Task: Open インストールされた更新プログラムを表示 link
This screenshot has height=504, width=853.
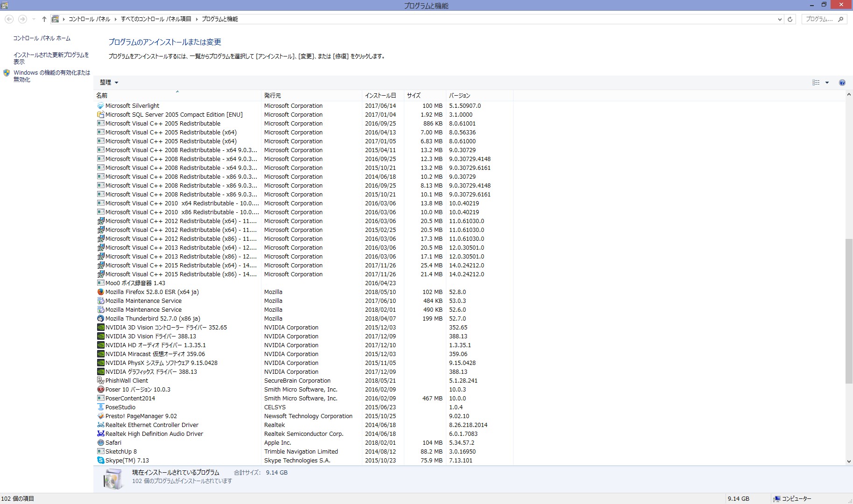Action: point(51,58)
